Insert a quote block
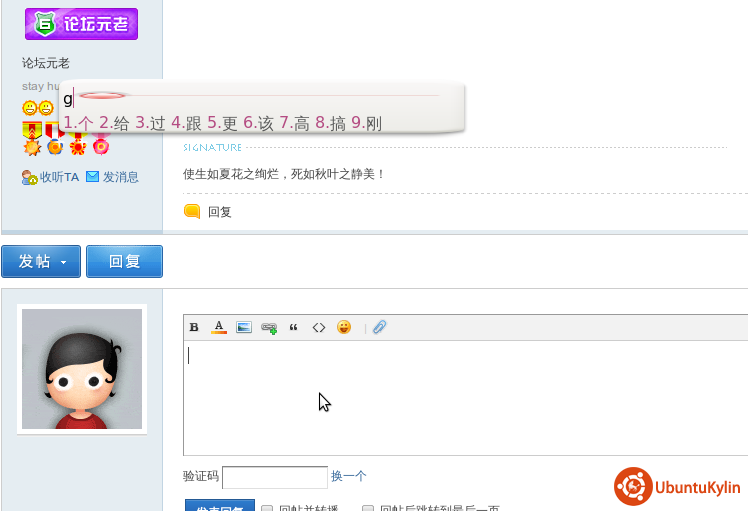Viewport: 748px width, 511px height. coord(294,327)
